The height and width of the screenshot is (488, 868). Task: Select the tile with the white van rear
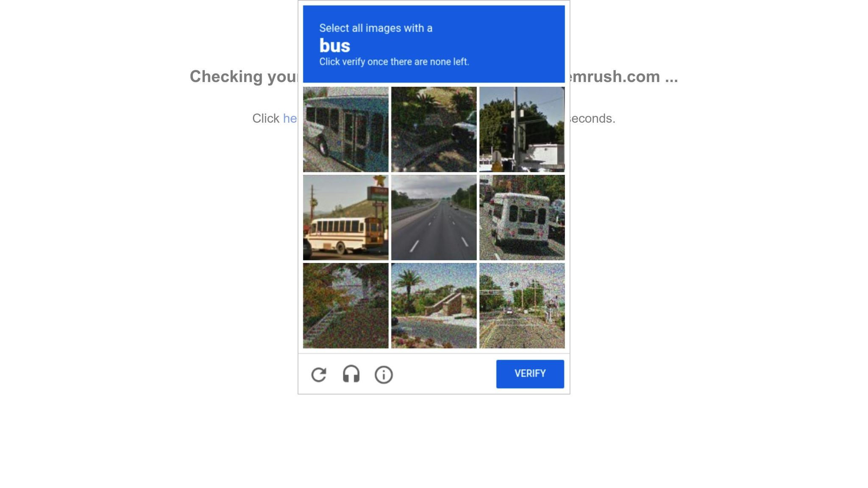pos(522,218)
